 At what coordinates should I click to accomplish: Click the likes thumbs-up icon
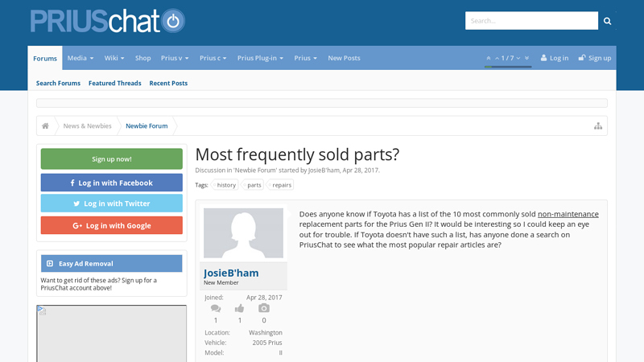[x=240, y=308]
